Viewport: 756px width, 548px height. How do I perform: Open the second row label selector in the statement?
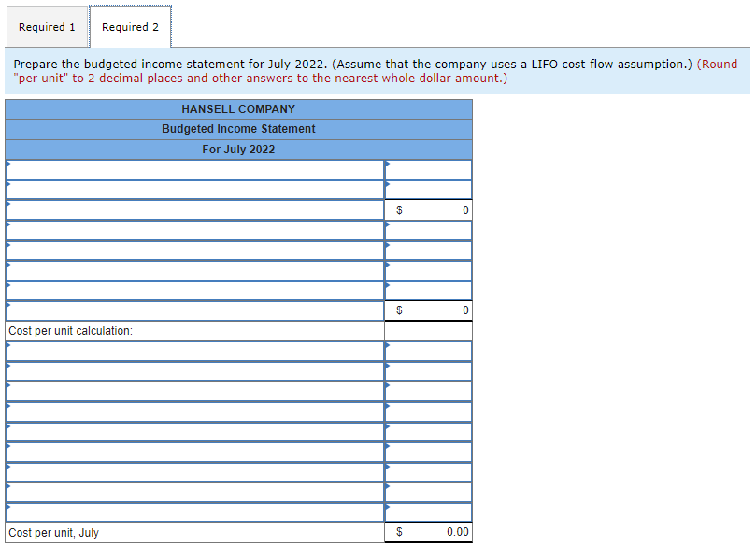pyautogui.click(x=187, y=190)
